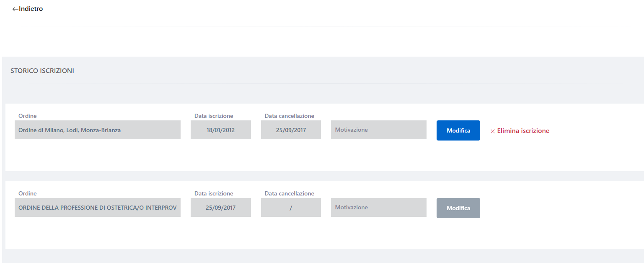Screen dimensions: 644x263
Task: Click the Data cancellazione label in the second entry
Action: (x=289, y=193)
